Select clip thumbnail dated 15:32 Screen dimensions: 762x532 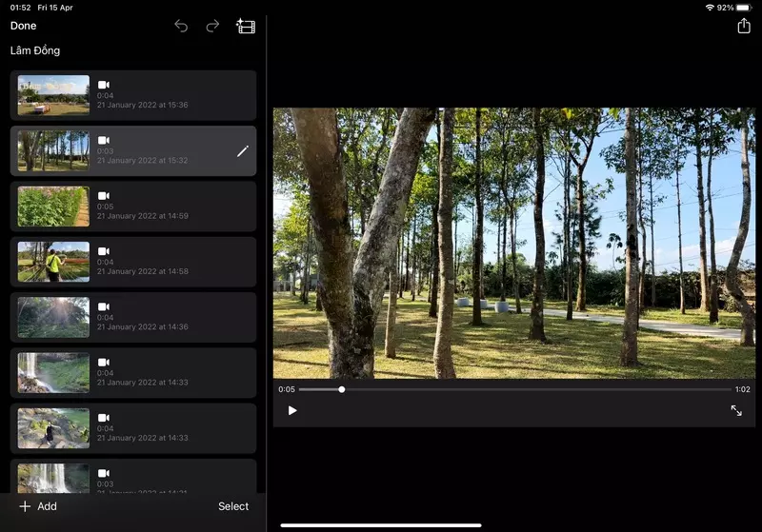click(x=53, y=151)
